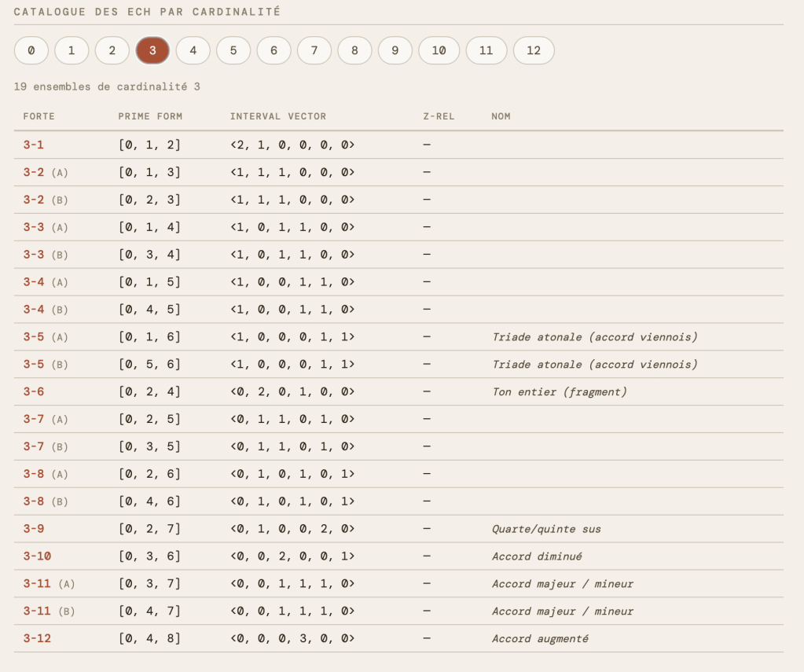Select cardinality 0 pill
Viewport: 804px width, 672px height.
tap(31, 50)
